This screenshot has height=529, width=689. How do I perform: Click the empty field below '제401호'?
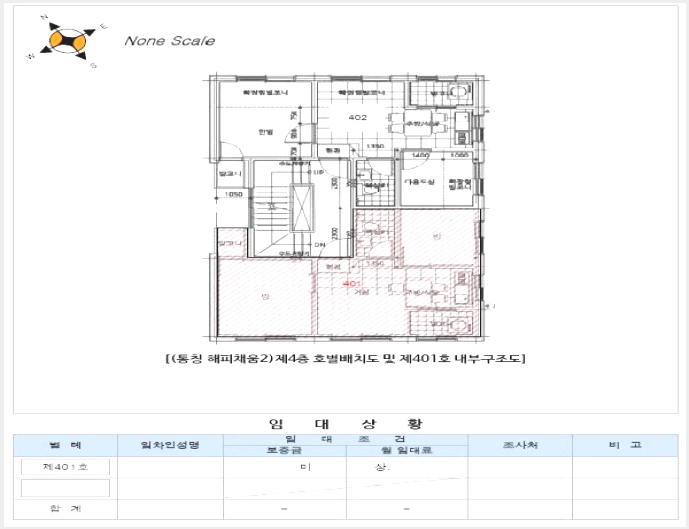(65, 488)
